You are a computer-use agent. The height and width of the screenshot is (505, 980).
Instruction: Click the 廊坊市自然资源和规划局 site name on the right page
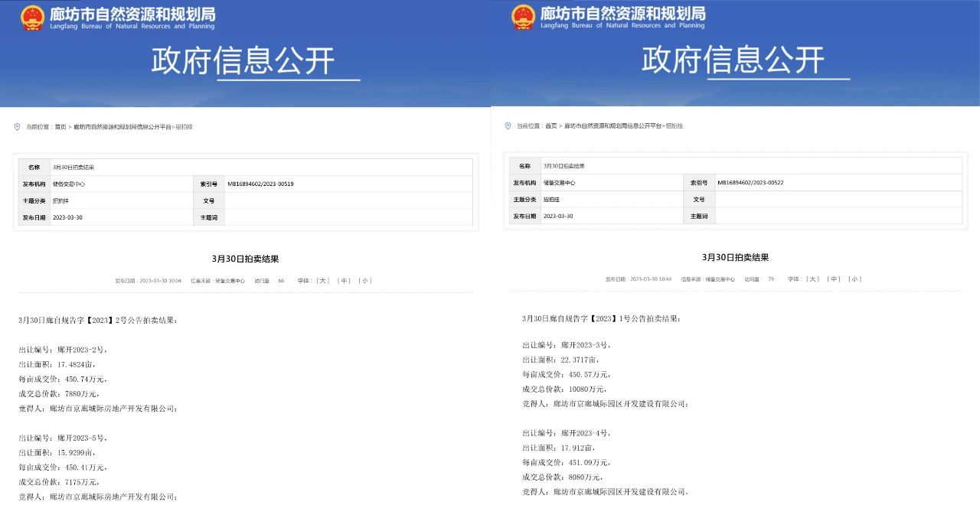(622, 14)
